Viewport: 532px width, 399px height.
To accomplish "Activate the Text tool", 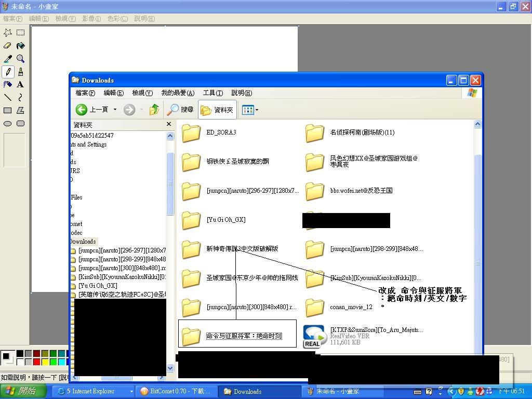I will [x=20, y=85].
